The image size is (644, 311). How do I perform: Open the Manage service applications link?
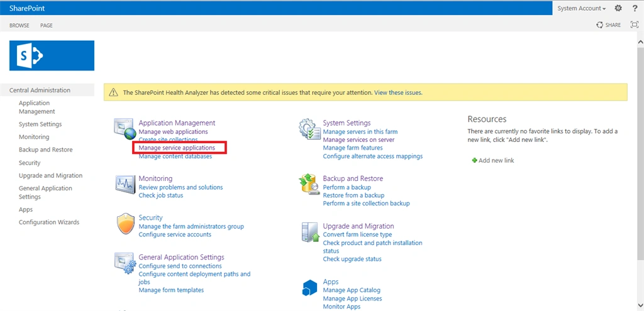[177, 147]
